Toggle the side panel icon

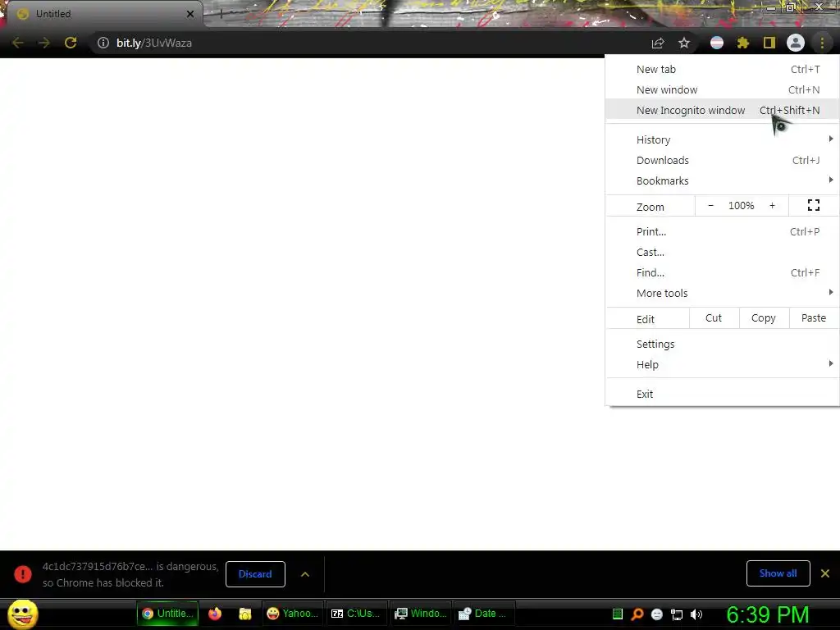tap(769, 43)
